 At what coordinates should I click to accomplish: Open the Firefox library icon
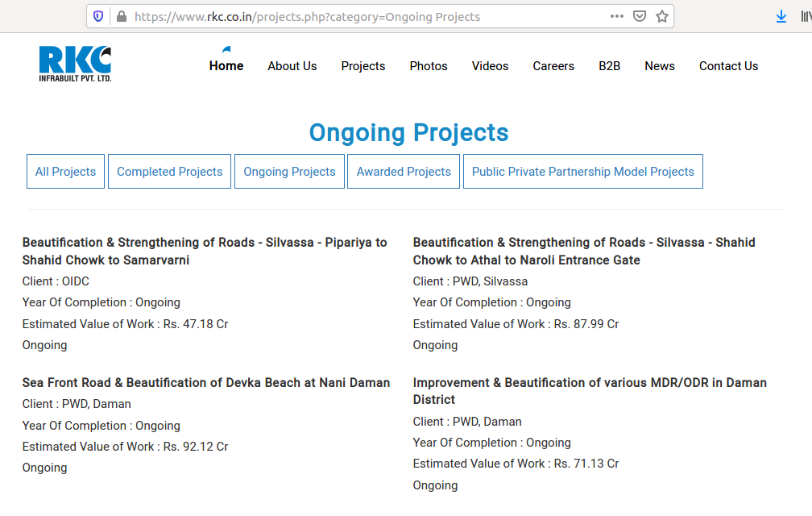[805, 16]
